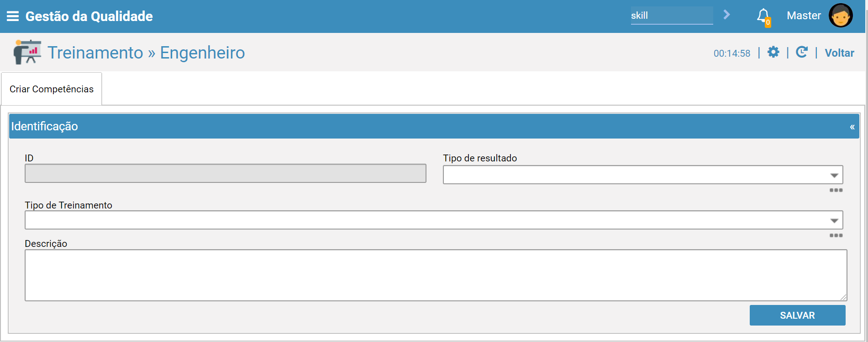
Task: Click the SALVAR button
Action: click(797, 315)
